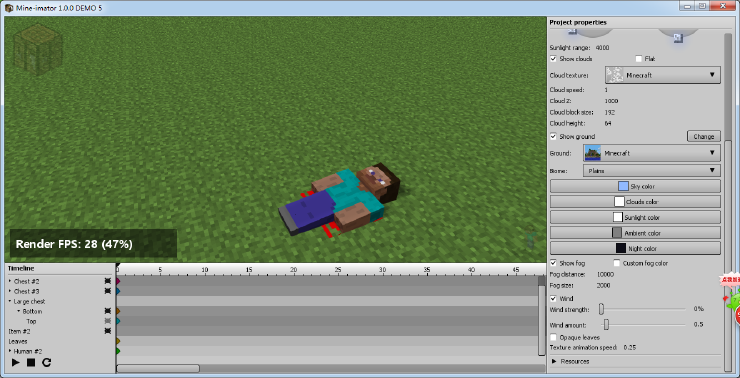This screenshot has height=378, width=740.
Task: Click the Change ground button
Action: (704, 136)
